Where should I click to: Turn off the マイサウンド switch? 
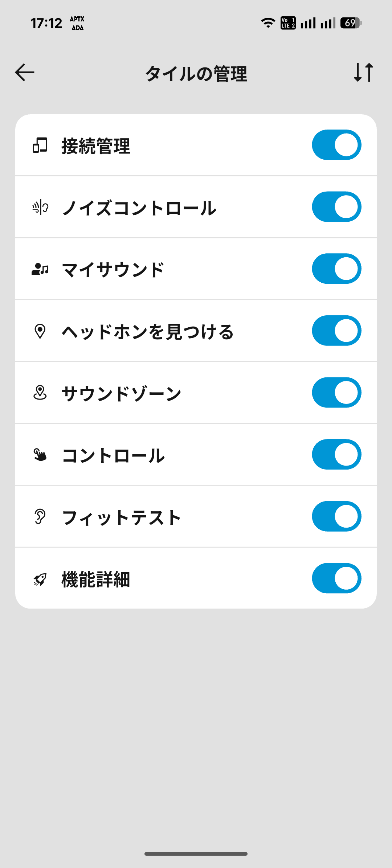click(336, 269)
